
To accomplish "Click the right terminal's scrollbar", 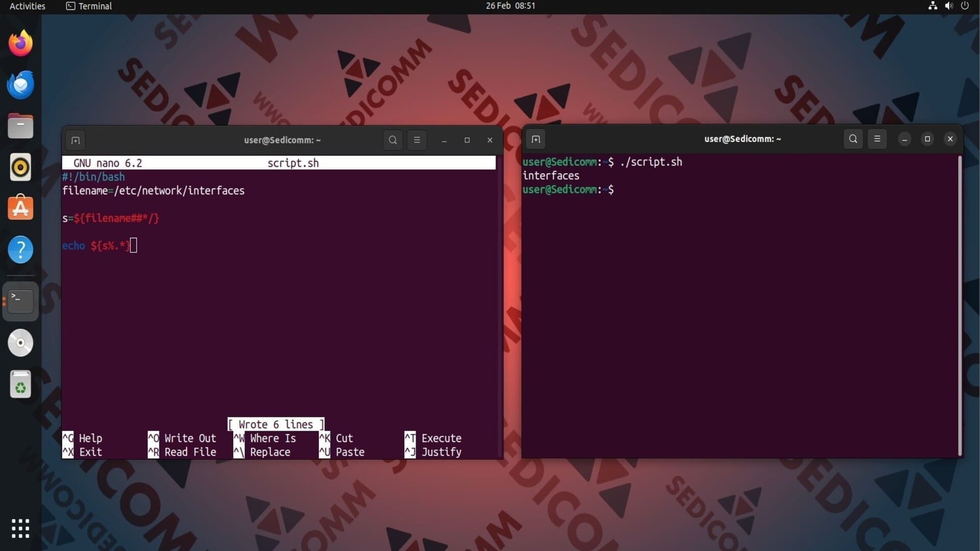I will tap(960, 306).
